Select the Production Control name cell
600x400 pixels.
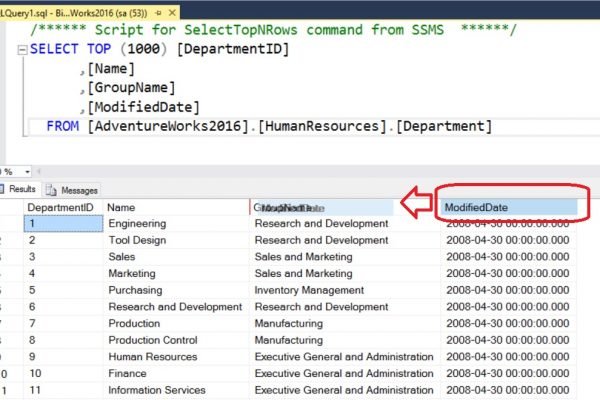point(176,340)
